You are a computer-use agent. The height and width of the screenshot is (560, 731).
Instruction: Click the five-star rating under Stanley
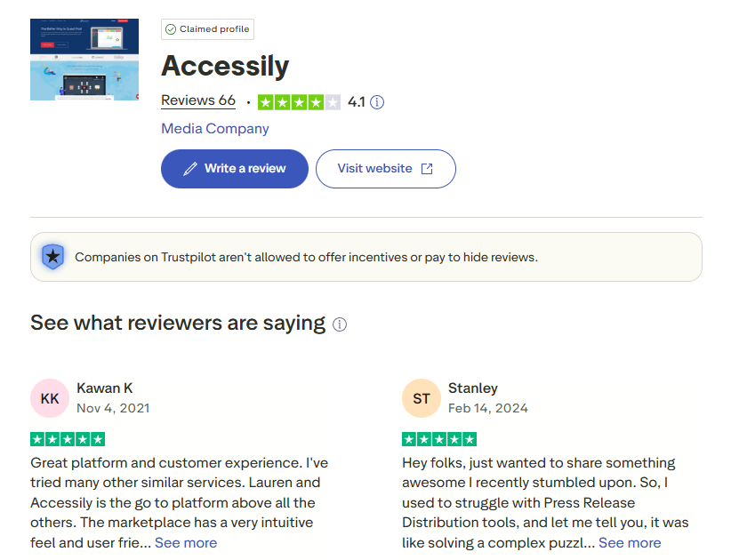[439, 438]
